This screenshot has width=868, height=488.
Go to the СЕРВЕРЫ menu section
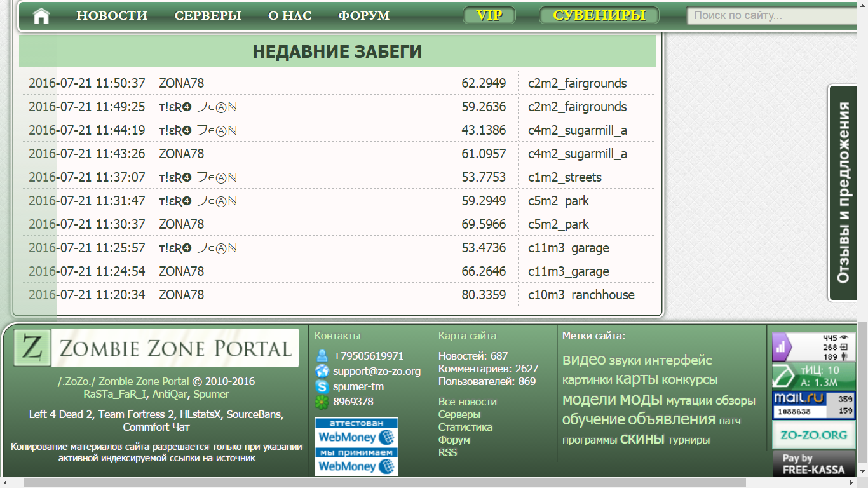click(208, 16)
